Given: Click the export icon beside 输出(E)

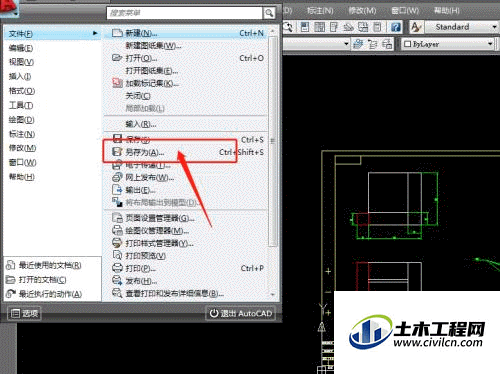Looking at the screenshot, I should [x=117, y=190].
